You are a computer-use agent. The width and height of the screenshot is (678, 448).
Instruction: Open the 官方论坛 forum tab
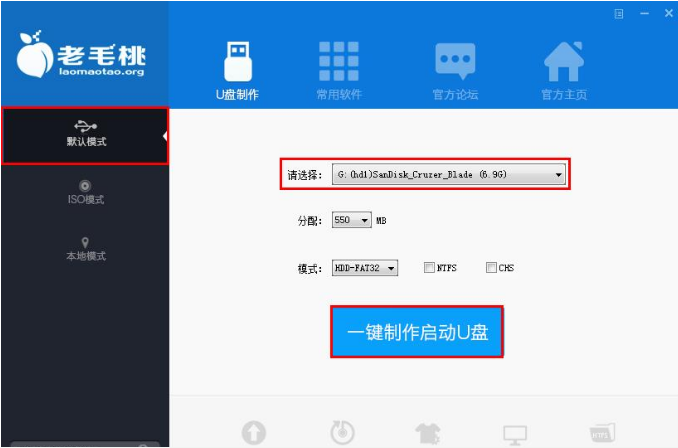(x=455, y=71)
